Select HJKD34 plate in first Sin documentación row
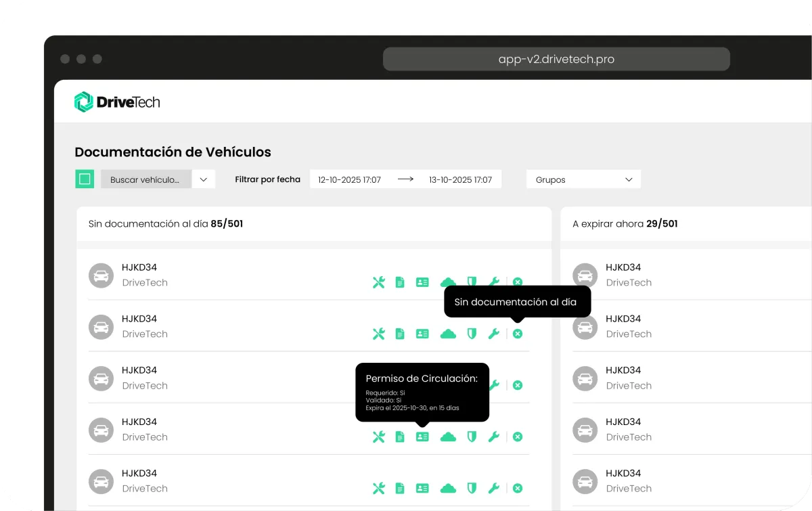This screenshot has height=511, width=812. [x=139, y=267]
